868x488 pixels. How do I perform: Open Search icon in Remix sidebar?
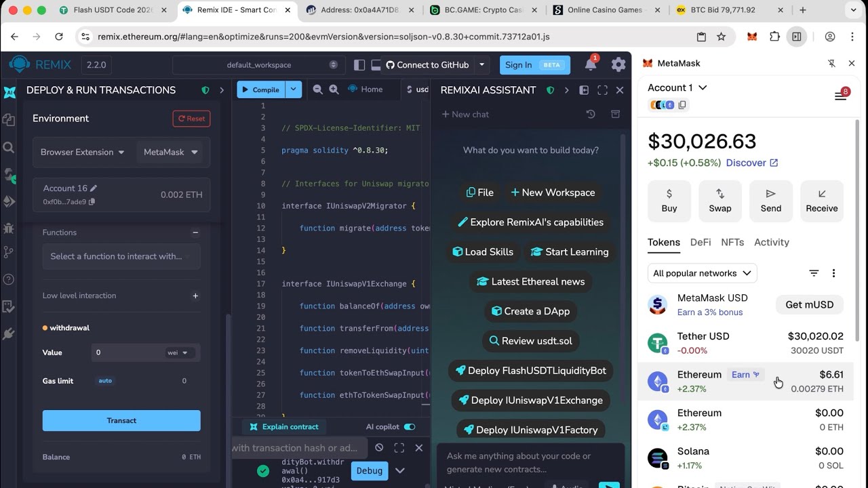[9, 147]
